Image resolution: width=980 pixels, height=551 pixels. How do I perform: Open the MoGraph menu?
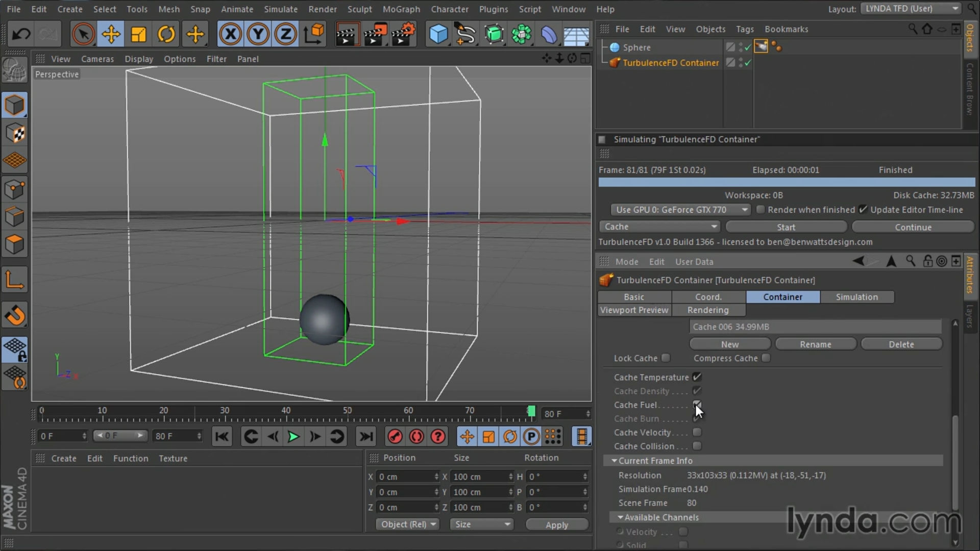[401, 9]
